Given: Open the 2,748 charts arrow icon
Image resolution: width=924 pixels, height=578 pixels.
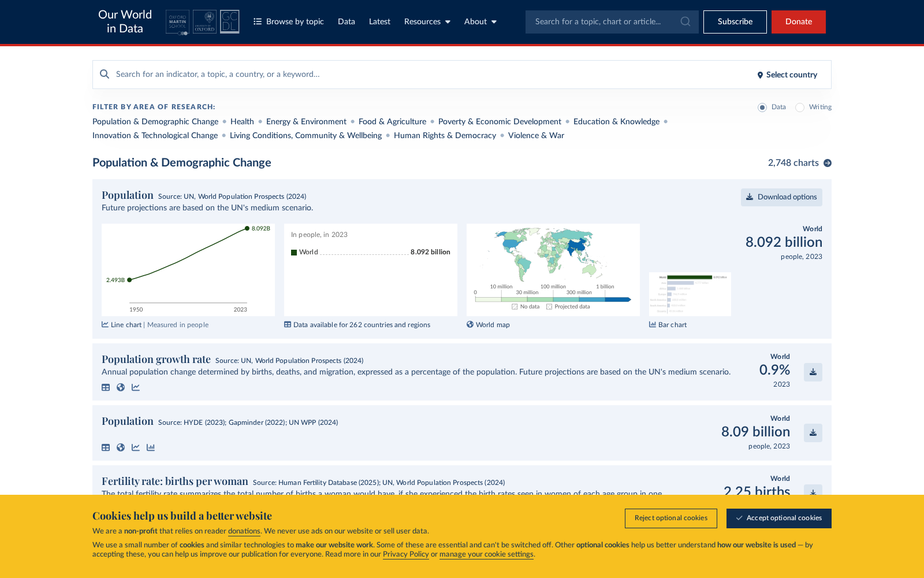Looking at the screenshot, I should [828, 163].
